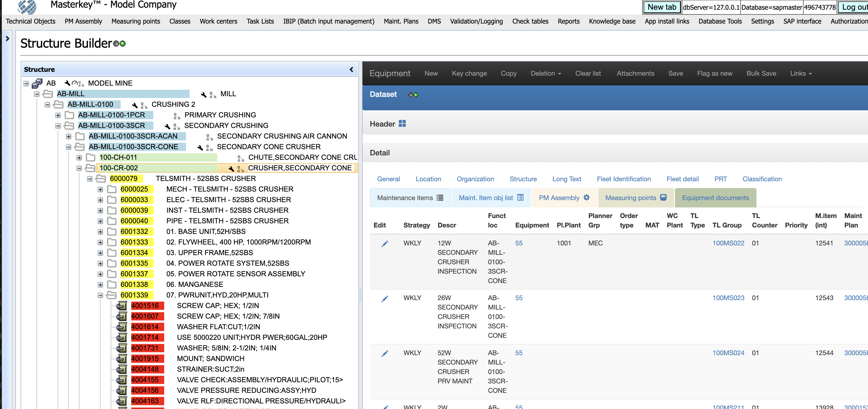Screen dimensions: 868x409
Task: Click the Strategy column header
Action: click(x=416, y=225)
